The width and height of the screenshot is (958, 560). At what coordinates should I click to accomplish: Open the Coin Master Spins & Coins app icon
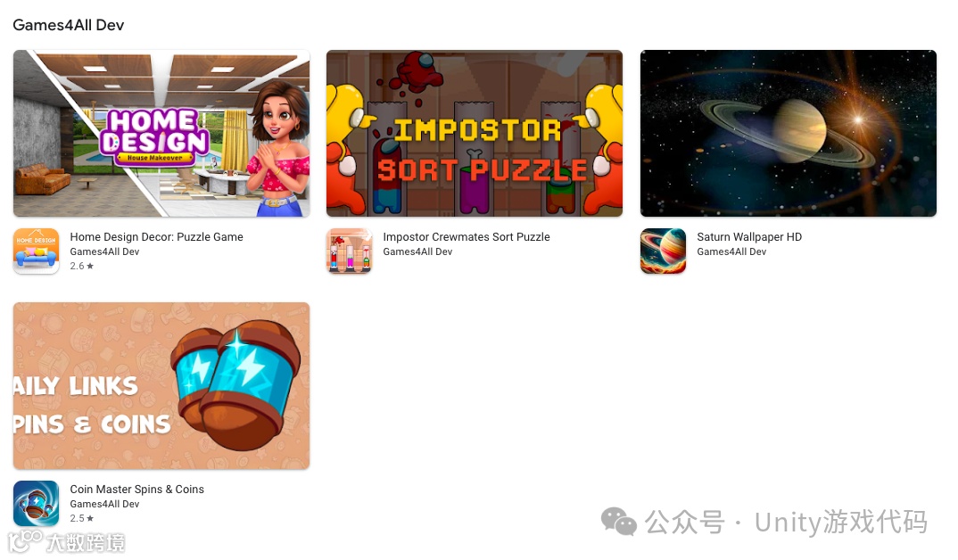pyautogui.click(x=36, y=503)
